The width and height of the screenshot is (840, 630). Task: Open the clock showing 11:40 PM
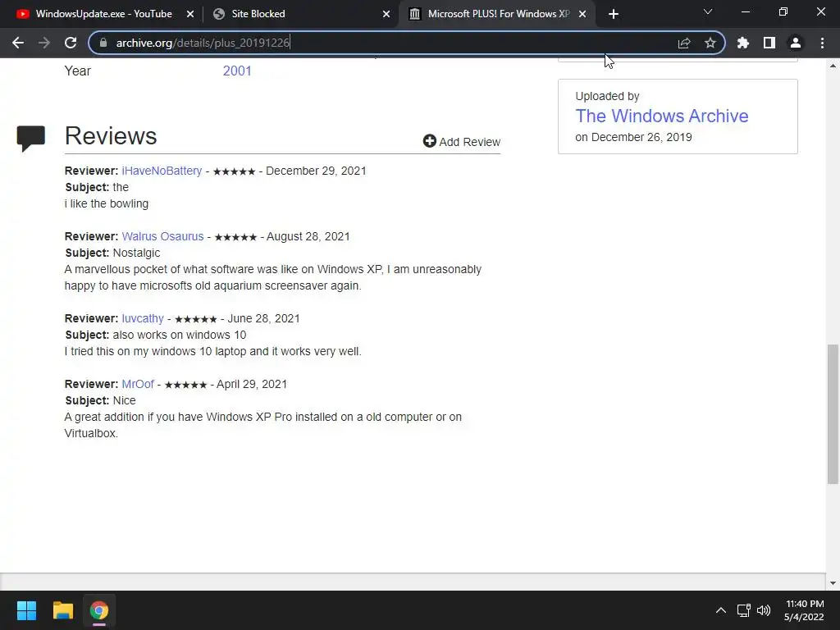[804, 610]
